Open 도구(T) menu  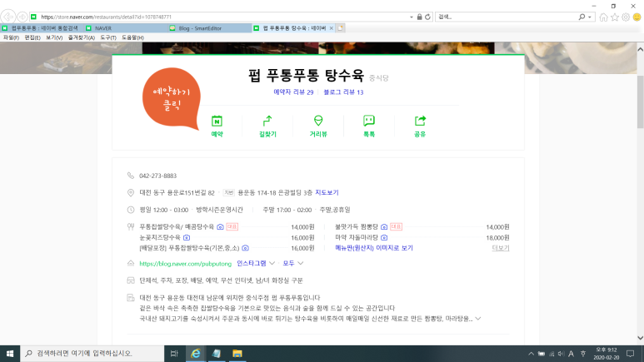pos(108,37)
